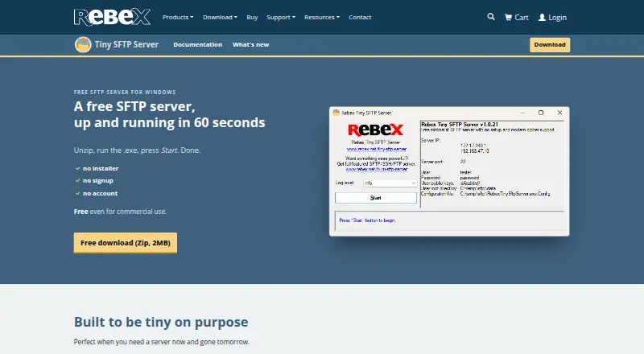
Task: Click 'Unzip, run the .exe, press Start. Done.' text
Action: 137,150
